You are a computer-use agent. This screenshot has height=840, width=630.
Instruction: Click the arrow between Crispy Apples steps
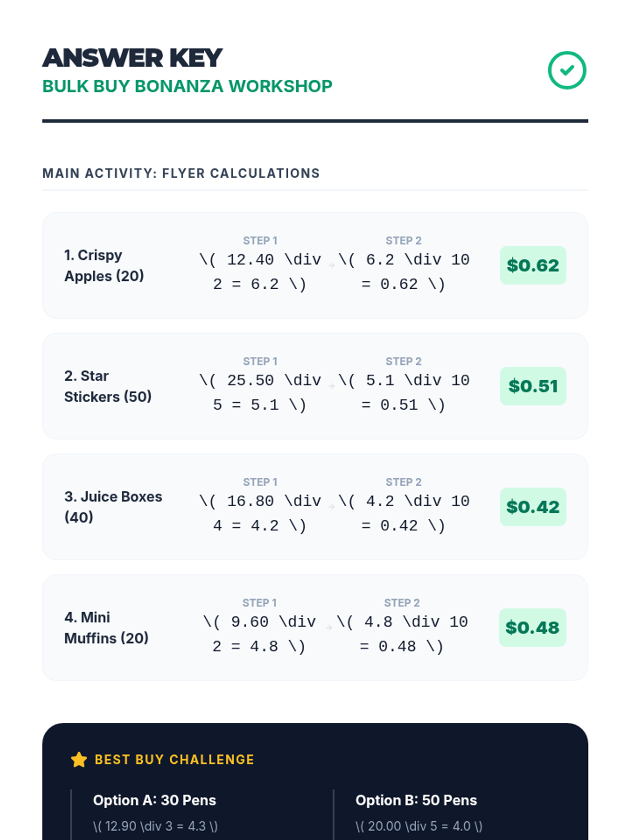pyautogui.click(x=332, y=266)
